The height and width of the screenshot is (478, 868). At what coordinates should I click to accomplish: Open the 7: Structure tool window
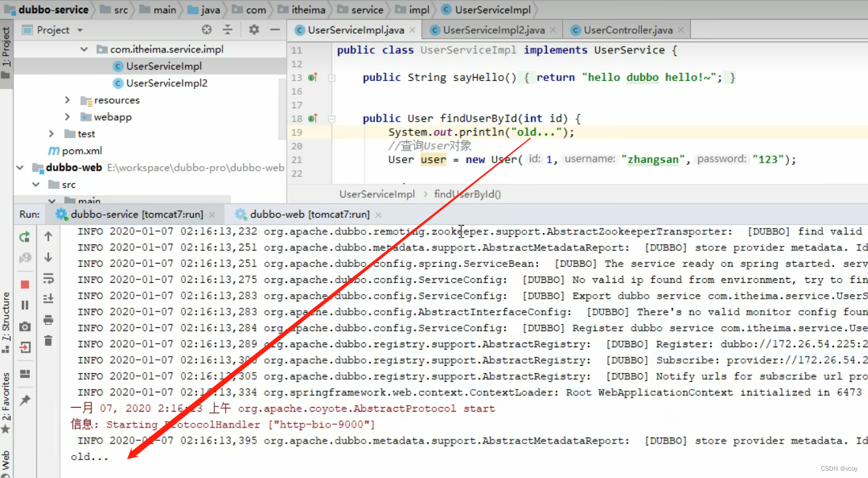click(6, 323)
